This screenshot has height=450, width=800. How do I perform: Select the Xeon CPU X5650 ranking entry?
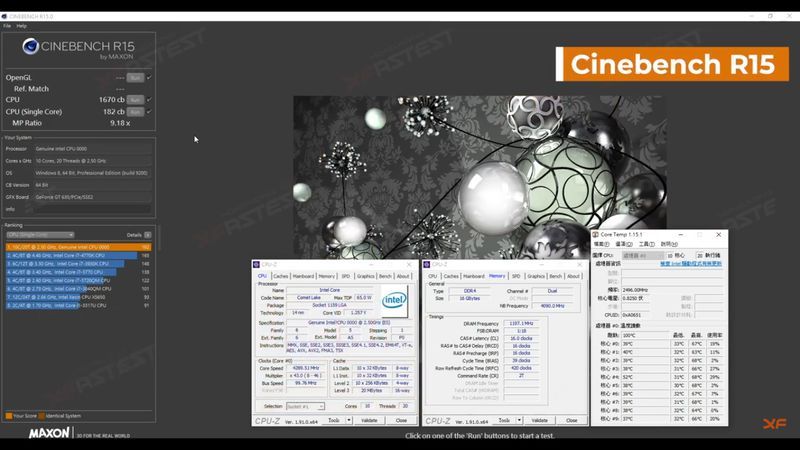point(78,297)
